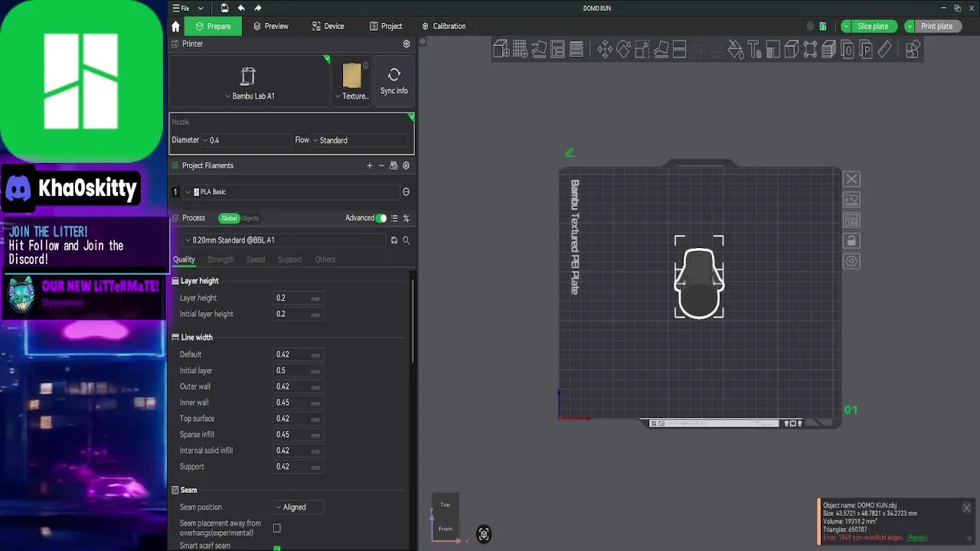Toggle Smart scarf seam checkbox
Screen dimensions: 980x551
pos(277,548)
